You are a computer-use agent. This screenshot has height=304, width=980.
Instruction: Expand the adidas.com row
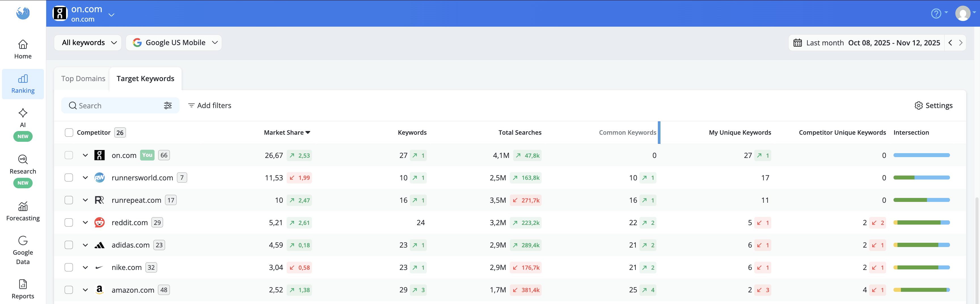click(x=85, y=245)
